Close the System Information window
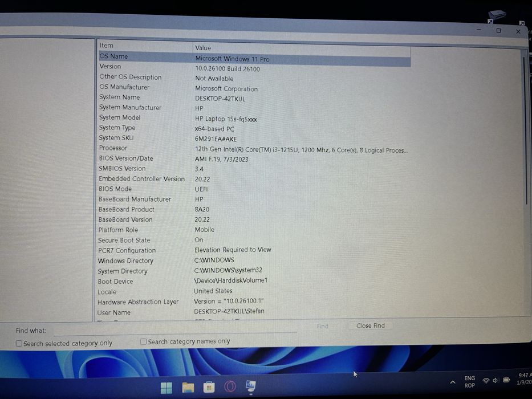This screenshot has width=532, height=399. (x=518, y=31)
